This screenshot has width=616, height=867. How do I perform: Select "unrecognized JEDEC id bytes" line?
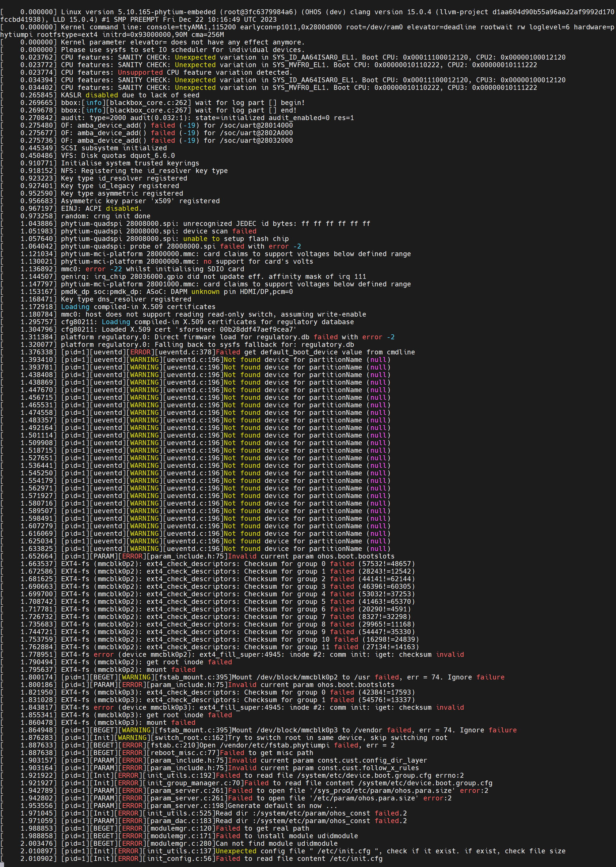[x=185, y=224]
